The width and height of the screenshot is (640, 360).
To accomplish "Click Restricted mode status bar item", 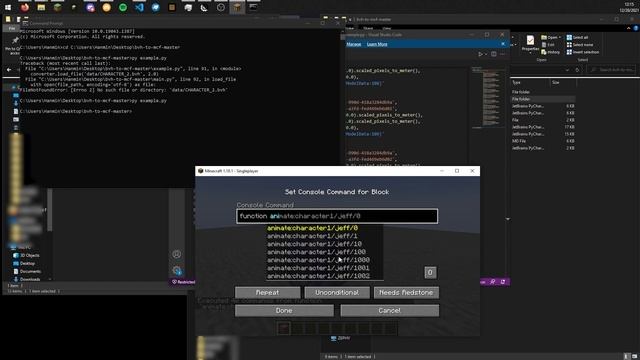I will coord(183,282).
